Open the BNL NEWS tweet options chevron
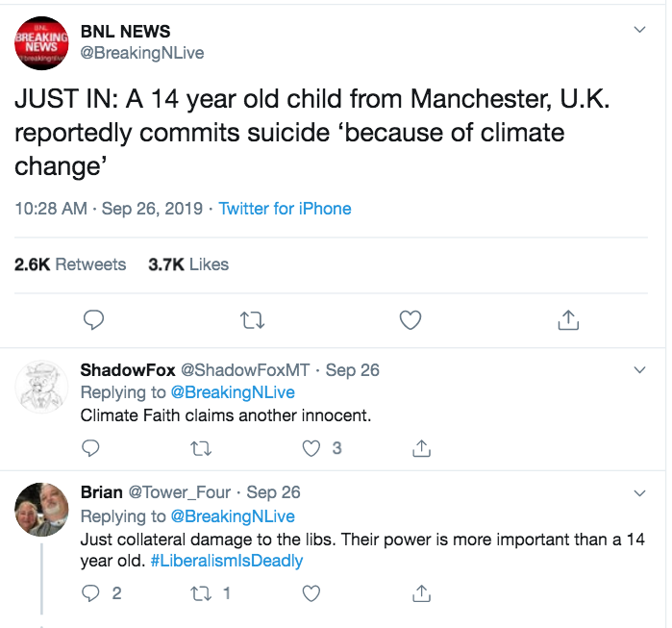 (x=639, y=30)
